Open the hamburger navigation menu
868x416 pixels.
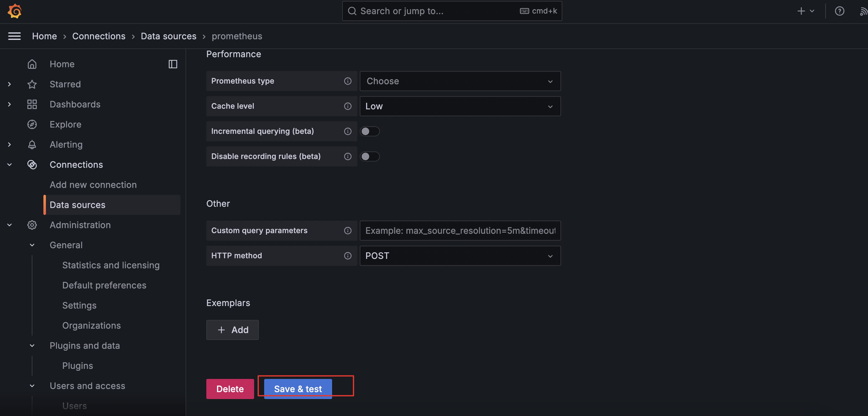pos(14,36)
